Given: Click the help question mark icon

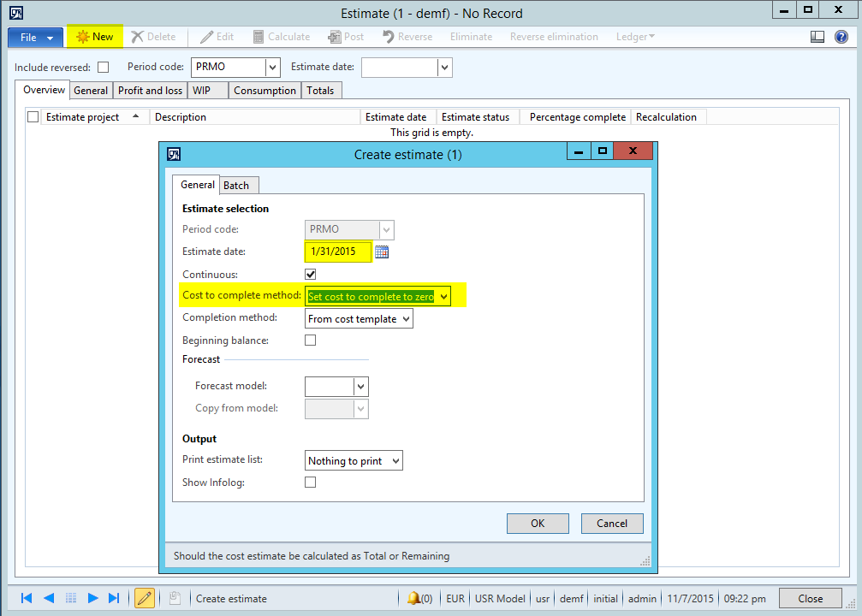Looking at the screenshot, I should pos(841,37).
